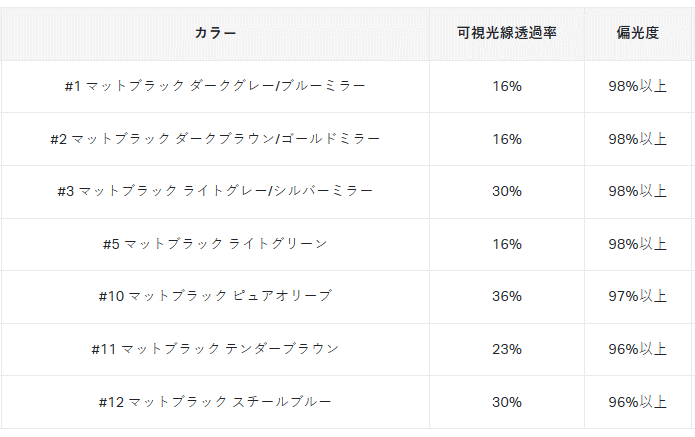Viewport: 695px width, 437px height.
Task: Click the 23% transmittance value for テンダーブラウン
Action: click(x=507, y=349)
